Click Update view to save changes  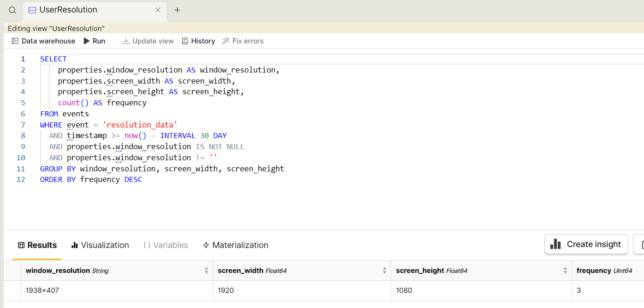(x=148, y=41)
